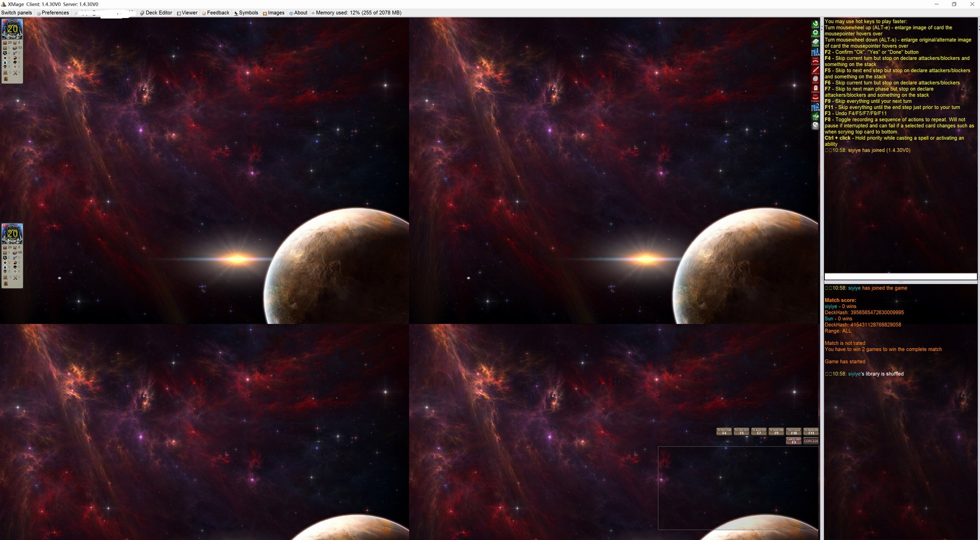Click bottom player's library stack icon

15,253
